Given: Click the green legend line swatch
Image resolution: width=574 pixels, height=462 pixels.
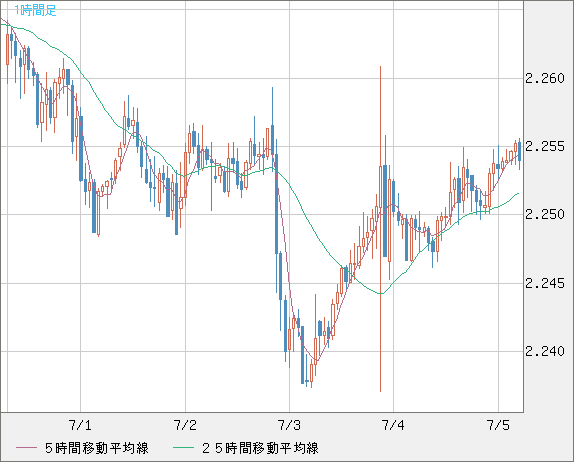Looking at the screenshot, I should (183, 448).
